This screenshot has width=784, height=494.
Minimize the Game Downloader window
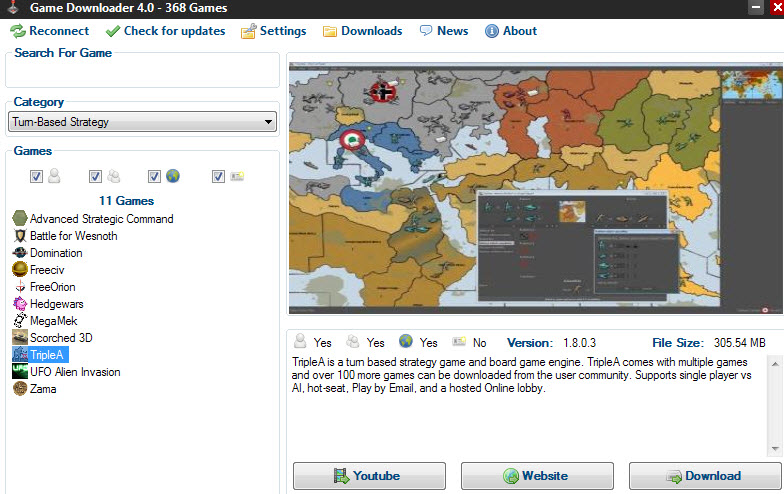[x=756, y=8]
